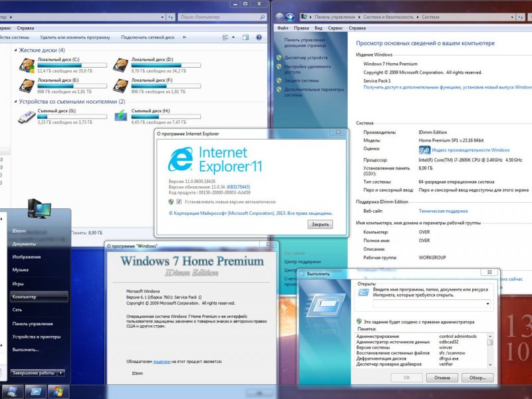Toggle the Устанавливать новые версии автоматически checkbox
The width and height of the screenshot is (532, 399).
[x=179, y=202]
